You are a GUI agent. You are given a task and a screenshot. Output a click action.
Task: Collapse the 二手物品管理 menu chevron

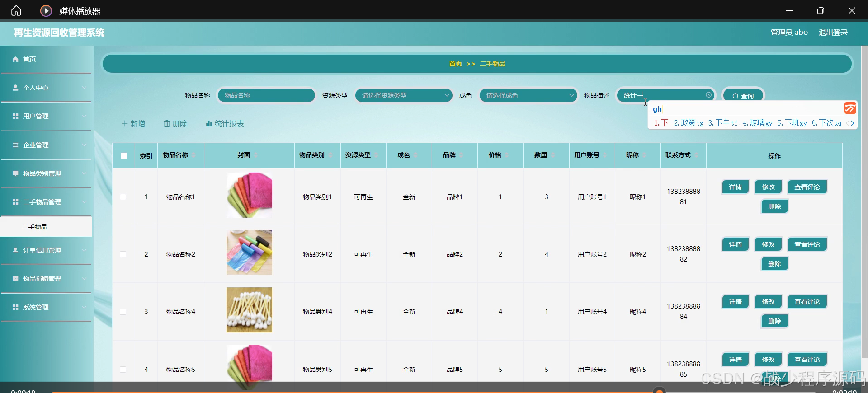click(84, 202)
